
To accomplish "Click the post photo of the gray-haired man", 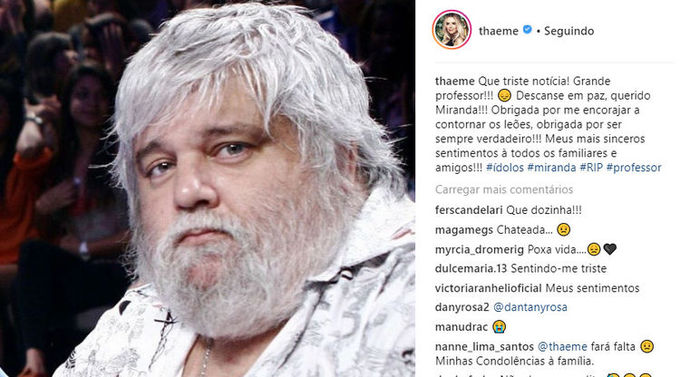I will [x=207, y=188].
